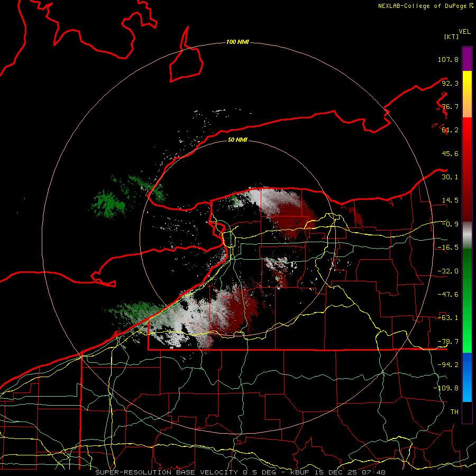
Task: Pick the yellow-orange segment of the color bar
Action: [467, 94]
